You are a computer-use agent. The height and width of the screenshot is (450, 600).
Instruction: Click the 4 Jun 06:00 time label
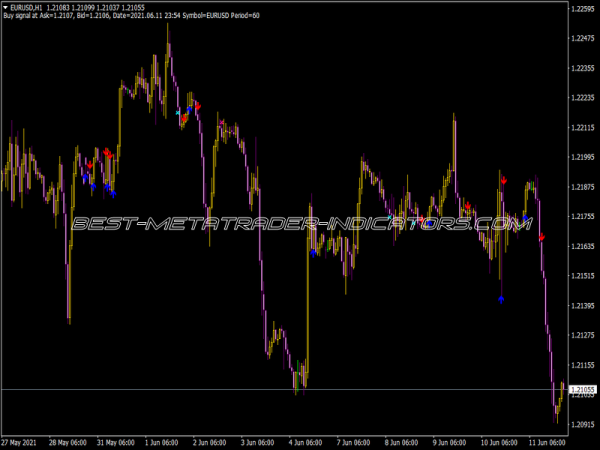[305, 442]
